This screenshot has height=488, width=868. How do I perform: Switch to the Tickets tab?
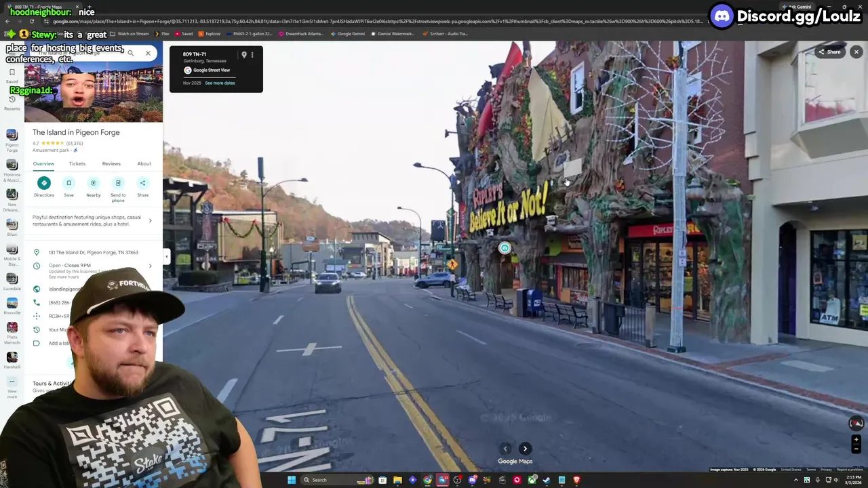click(77, 163)
